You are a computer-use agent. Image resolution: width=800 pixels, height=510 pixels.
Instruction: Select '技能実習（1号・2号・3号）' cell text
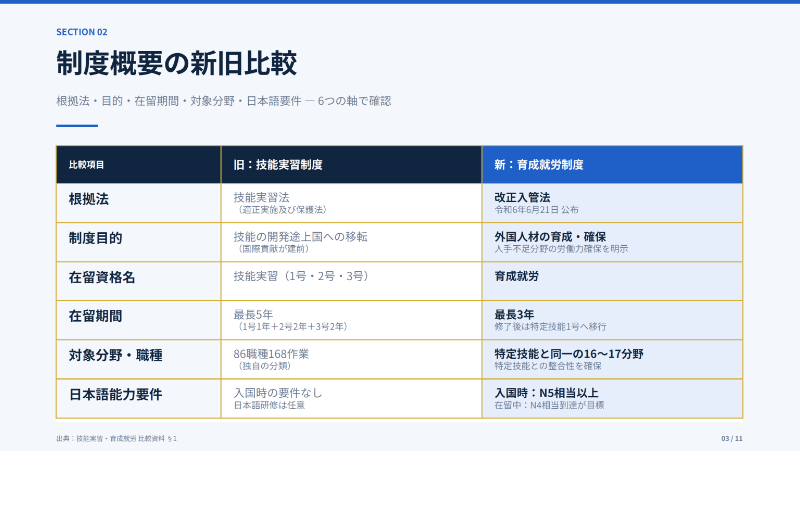pos(301,276)
